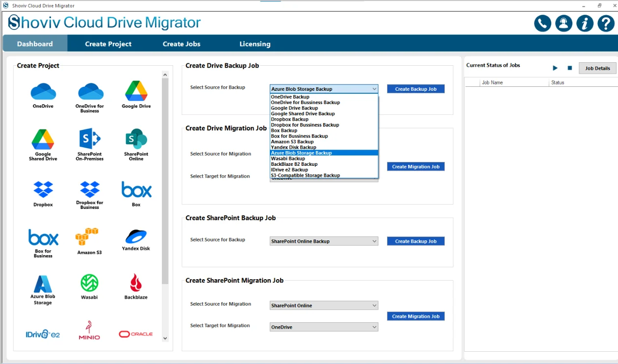Open the Job Details button
The image size is (618, 364).
(x=597, y=68)
